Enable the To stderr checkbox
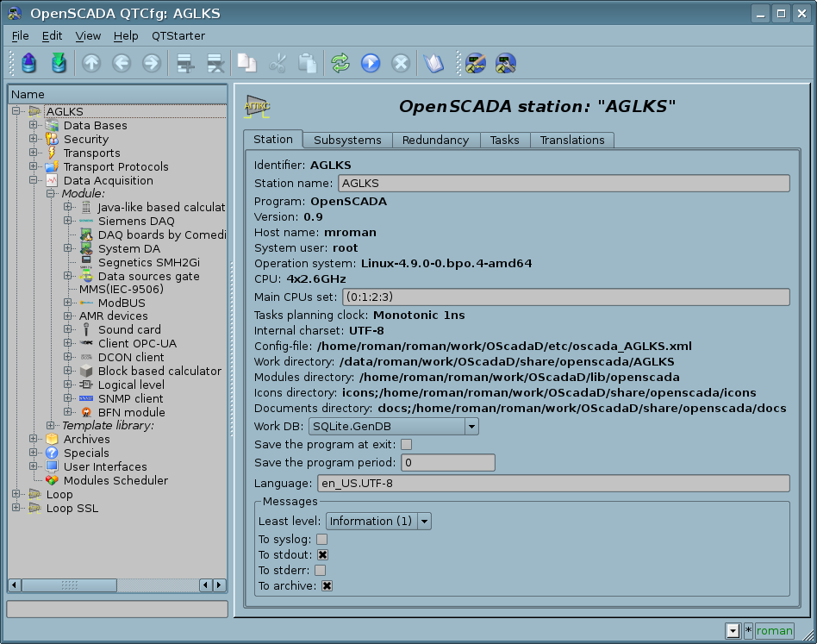The width and height of the screenshot is (817, 644). 321,571
